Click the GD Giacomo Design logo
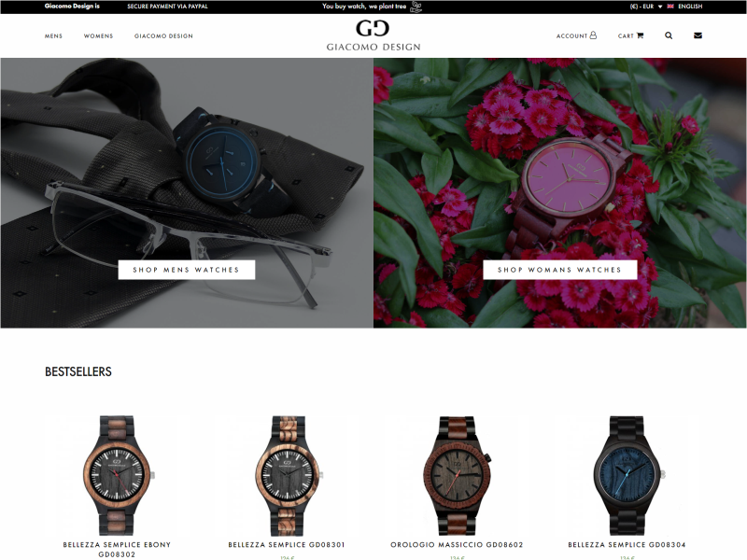Viewport: 747px width, 560px height. (373, 35)
